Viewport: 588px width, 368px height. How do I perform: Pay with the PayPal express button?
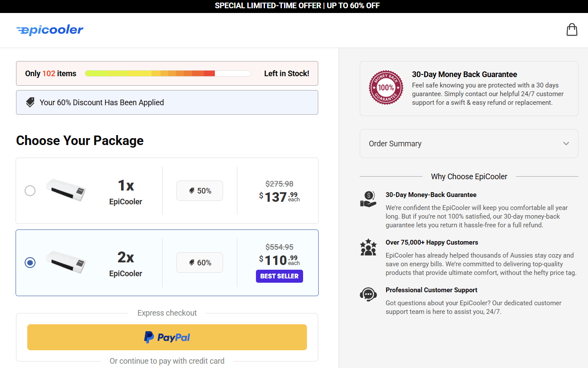click(167, 337)
